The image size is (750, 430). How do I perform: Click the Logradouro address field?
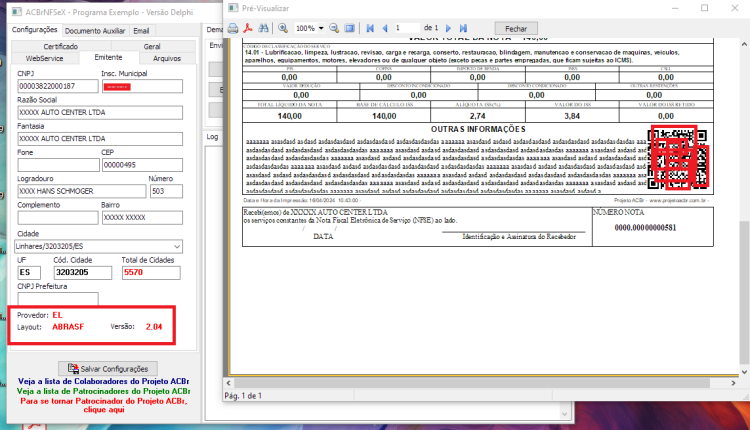point(82,191)
